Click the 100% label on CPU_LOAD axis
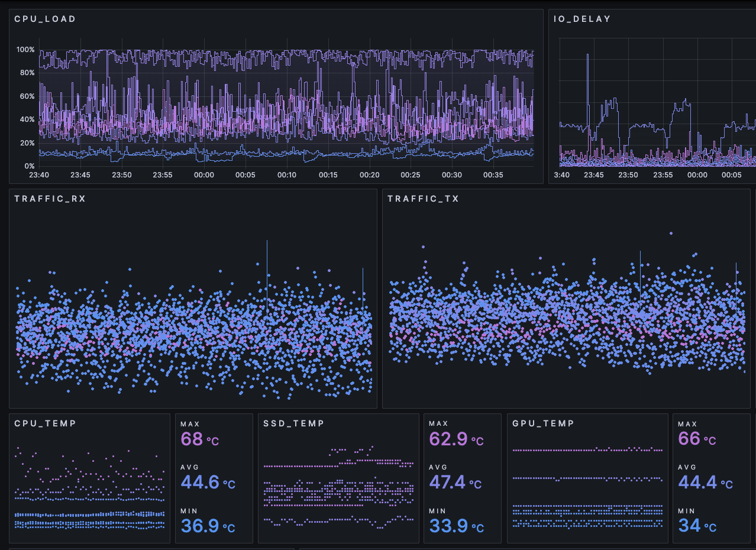Viewport: 756px width, 550px height. click(x=25, y=50)
